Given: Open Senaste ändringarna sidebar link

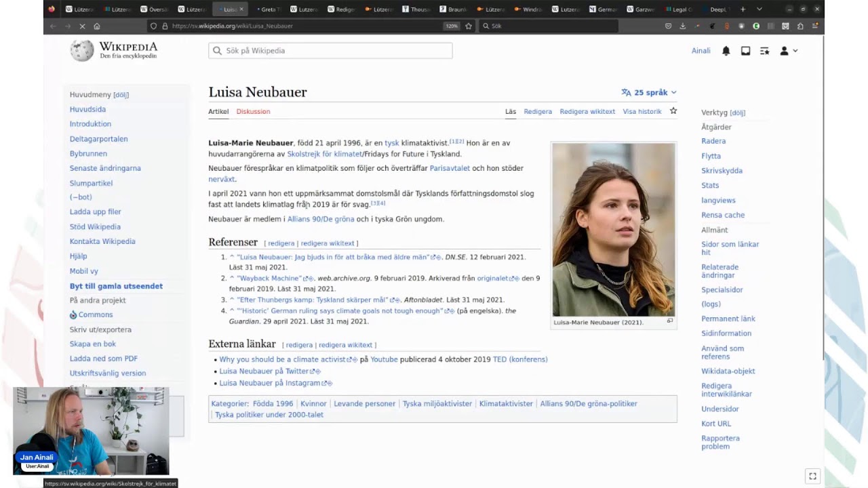Looking at the screenshot, I should tap(105, 168).
